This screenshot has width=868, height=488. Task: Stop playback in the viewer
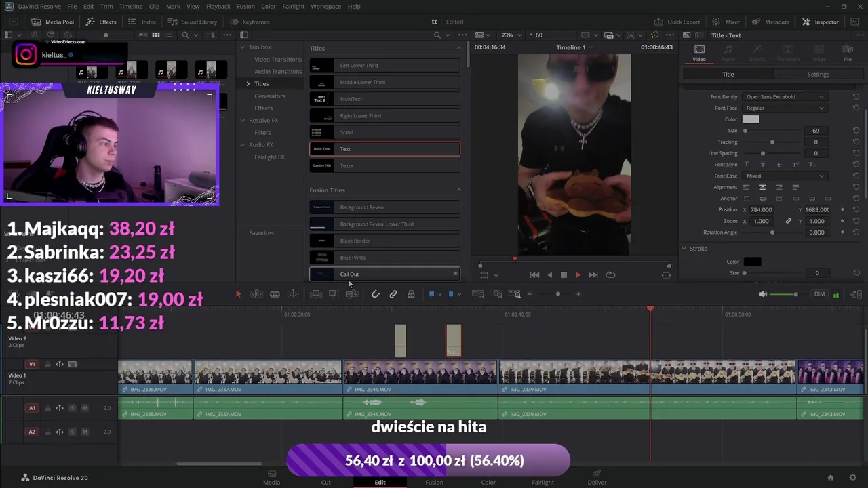coord(564,274)
